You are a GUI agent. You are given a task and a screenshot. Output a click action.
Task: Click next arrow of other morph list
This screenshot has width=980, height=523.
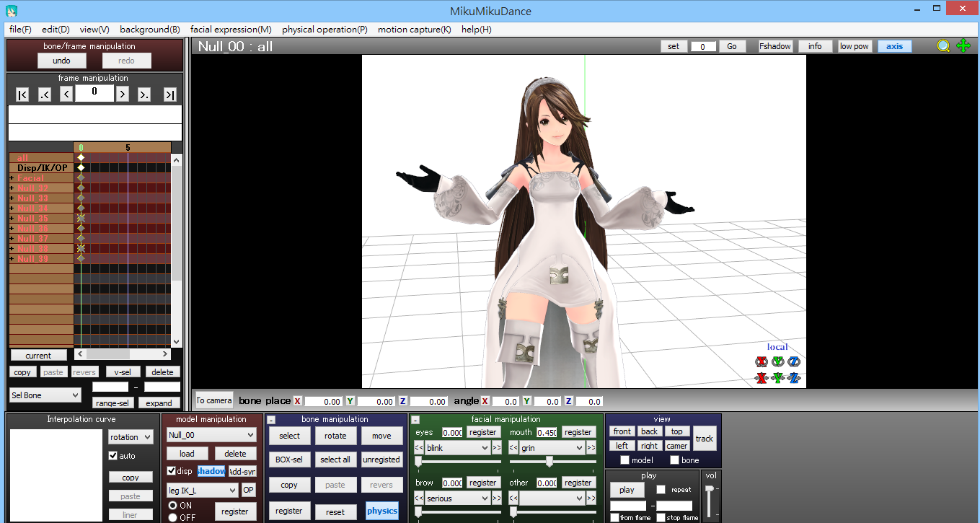click(x=591, y=498)
